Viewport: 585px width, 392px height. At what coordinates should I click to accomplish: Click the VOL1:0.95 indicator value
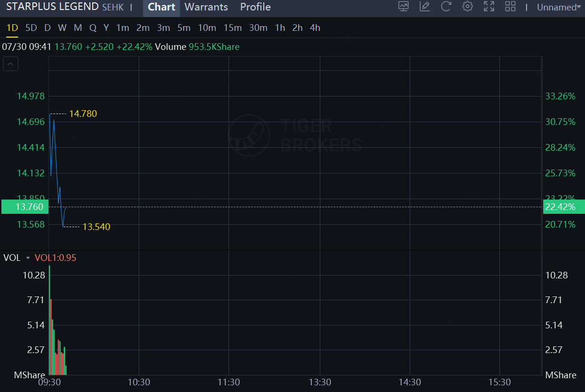pos(56,258)
